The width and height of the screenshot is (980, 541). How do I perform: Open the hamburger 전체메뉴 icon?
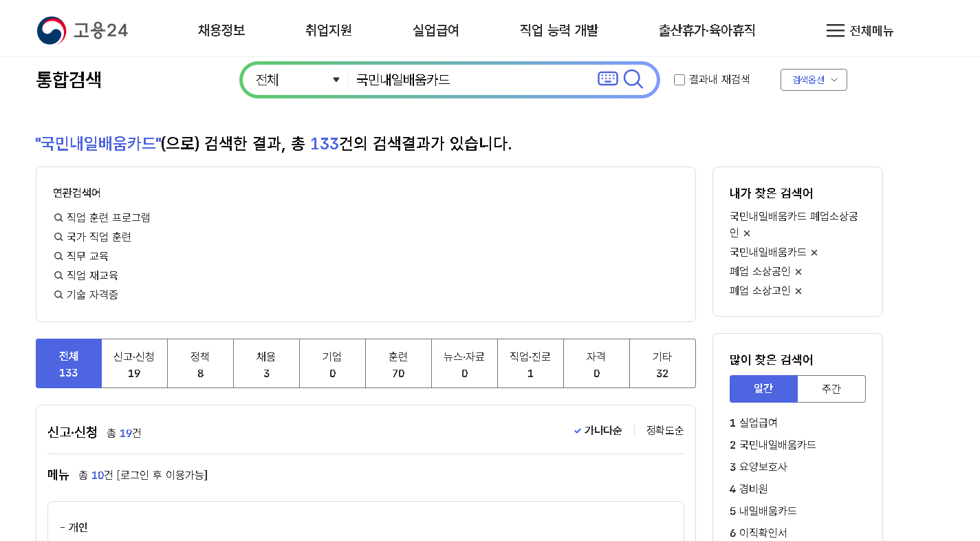pos(835,30)
